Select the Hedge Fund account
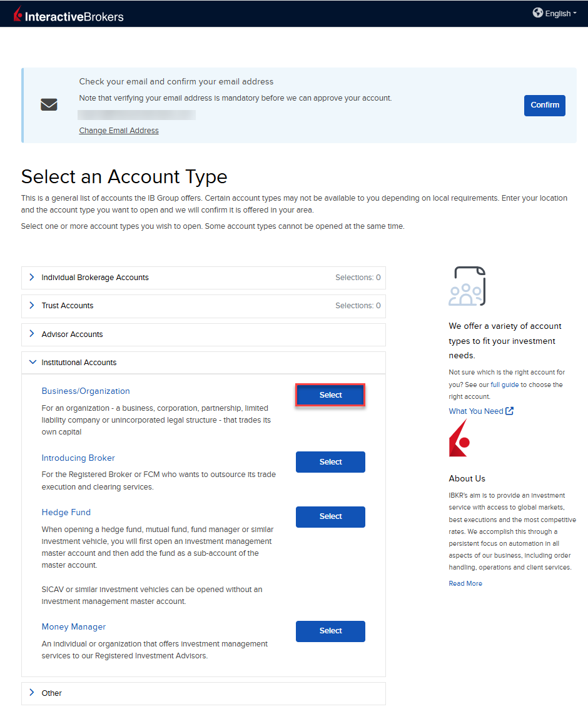 (330, 516)
